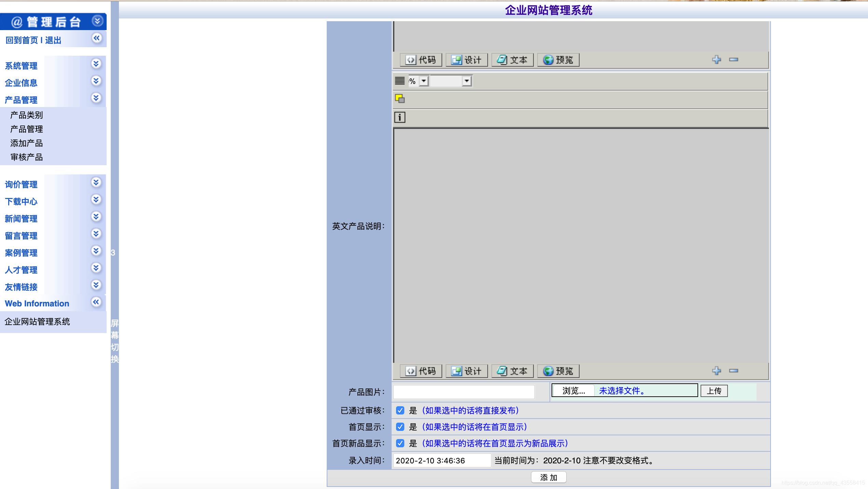Screen dimensions: 868x489
Task: Expand the 询价管理 section chevron
Action: pos(96,183)
